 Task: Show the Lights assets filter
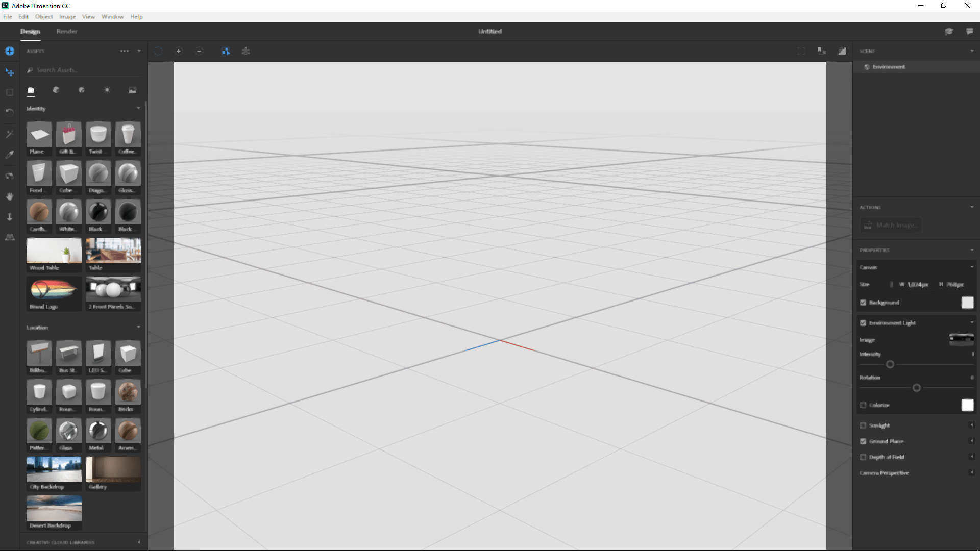click(x=107, y=90)
